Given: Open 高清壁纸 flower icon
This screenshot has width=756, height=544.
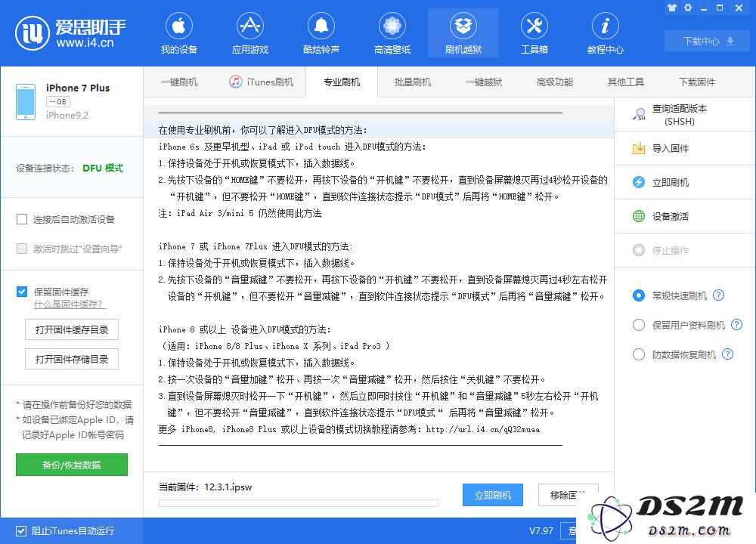Looking at the screenshot, I should pos(392,26).
